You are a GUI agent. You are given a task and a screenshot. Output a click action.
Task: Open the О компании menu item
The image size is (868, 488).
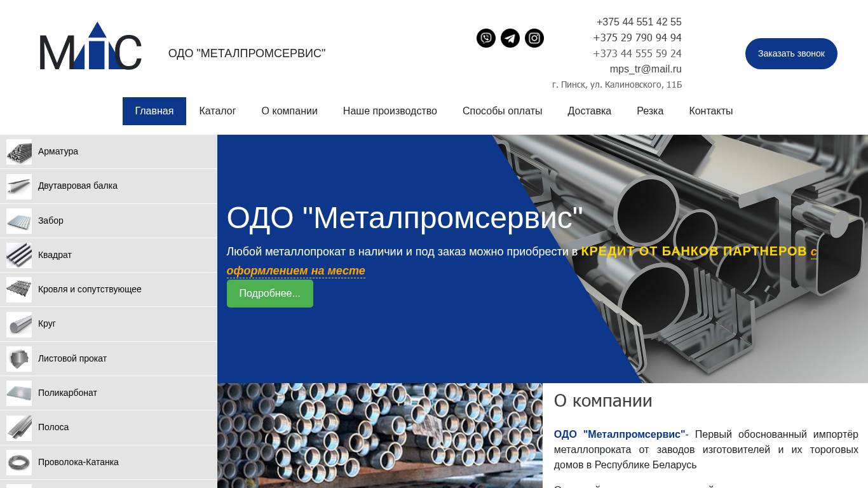click(x=290, y=111)
